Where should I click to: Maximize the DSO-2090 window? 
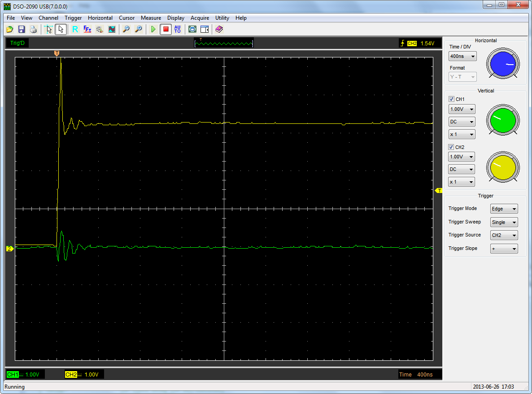coord(502,5)
